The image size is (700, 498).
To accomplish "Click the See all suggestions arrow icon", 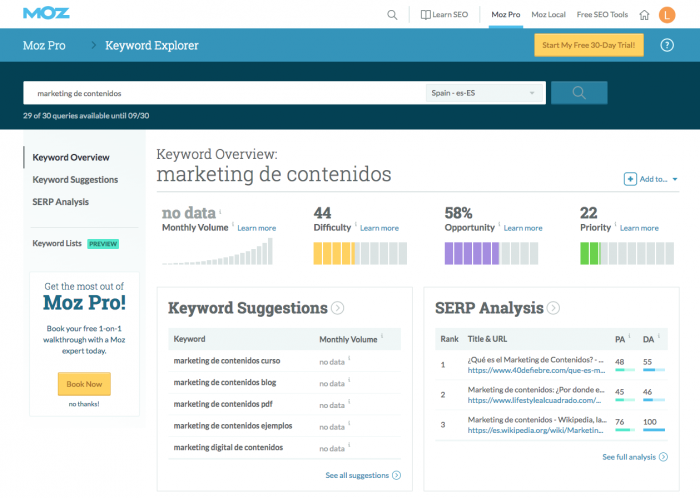I will point(396,475).
